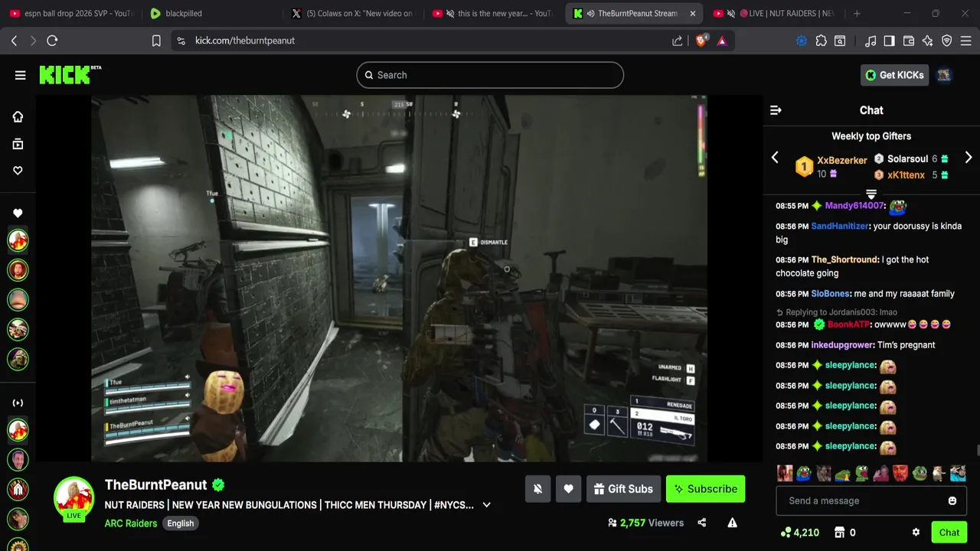Open SandHanitizer username in chat
The image size is (980, 551).
(840, 227)
